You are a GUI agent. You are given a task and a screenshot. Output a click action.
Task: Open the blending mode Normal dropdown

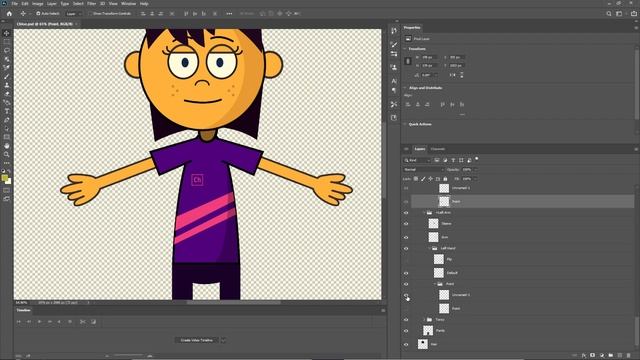[x=423, y=169]
